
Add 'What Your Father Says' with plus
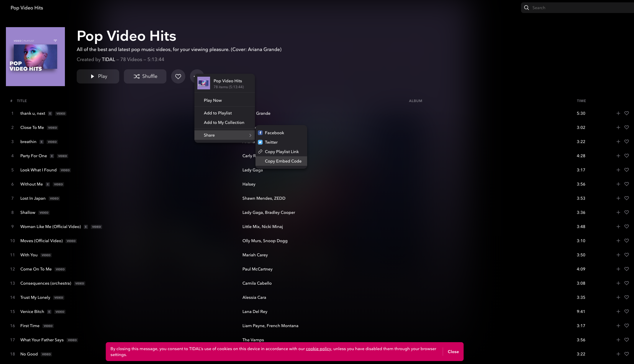tap(618, 340)
